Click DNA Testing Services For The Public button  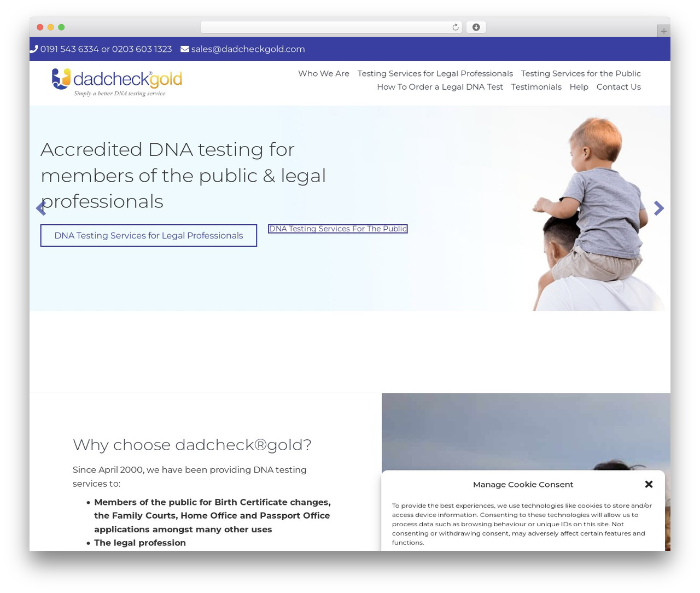[x=338, y=229]
